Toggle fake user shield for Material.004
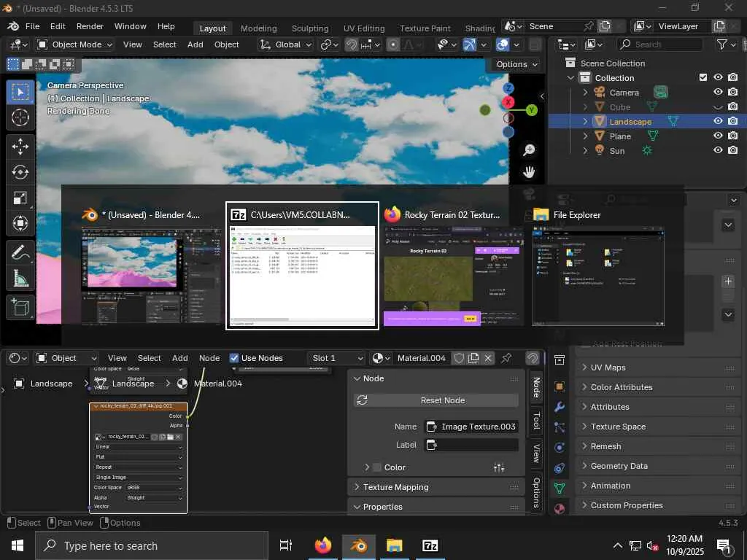 point(459,358)
